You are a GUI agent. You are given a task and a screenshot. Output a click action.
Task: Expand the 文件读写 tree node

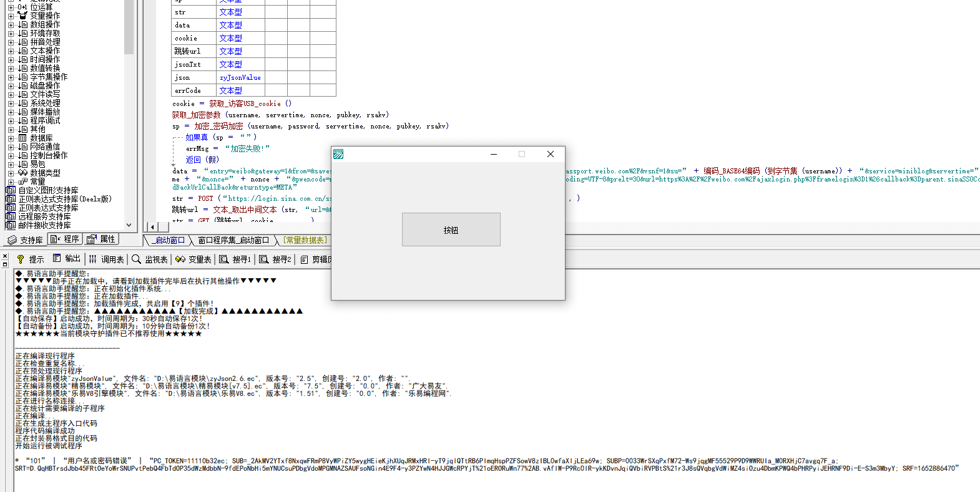pos(11,94)
